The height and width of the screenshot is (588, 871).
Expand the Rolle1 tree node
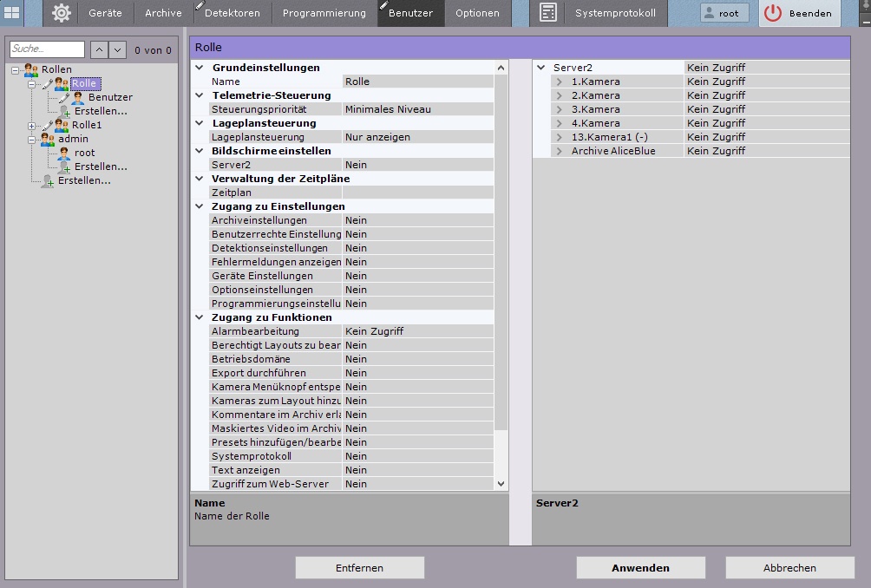click(32, 126)
